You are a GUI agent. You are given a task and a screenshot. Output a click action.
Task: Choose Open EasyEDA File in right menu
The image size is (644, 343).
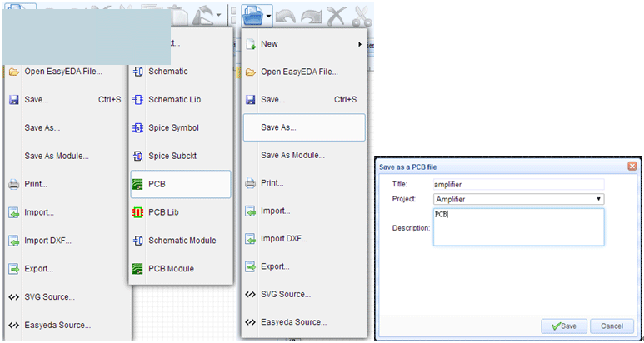304,72
